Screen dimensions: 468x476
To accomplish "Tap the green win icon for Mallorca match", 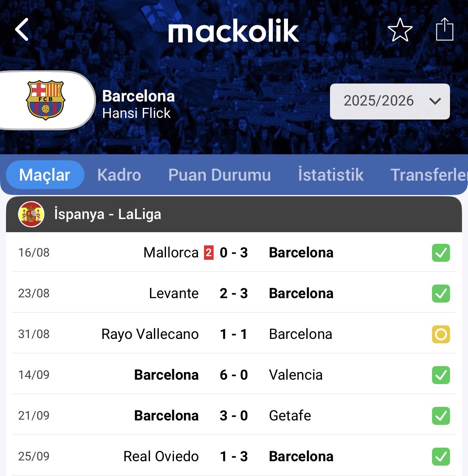I will tap(441, 253).
